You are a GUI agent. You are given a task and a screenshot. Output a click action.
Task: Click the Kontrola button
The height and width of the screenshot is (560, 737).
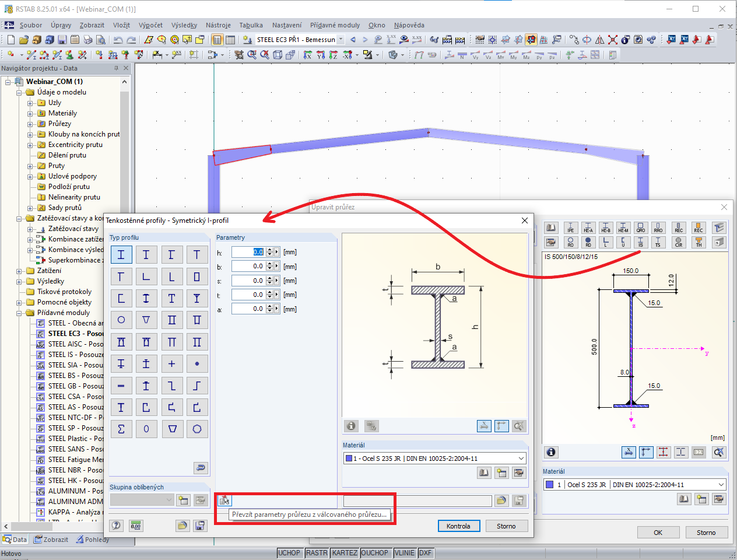(458, 526)
